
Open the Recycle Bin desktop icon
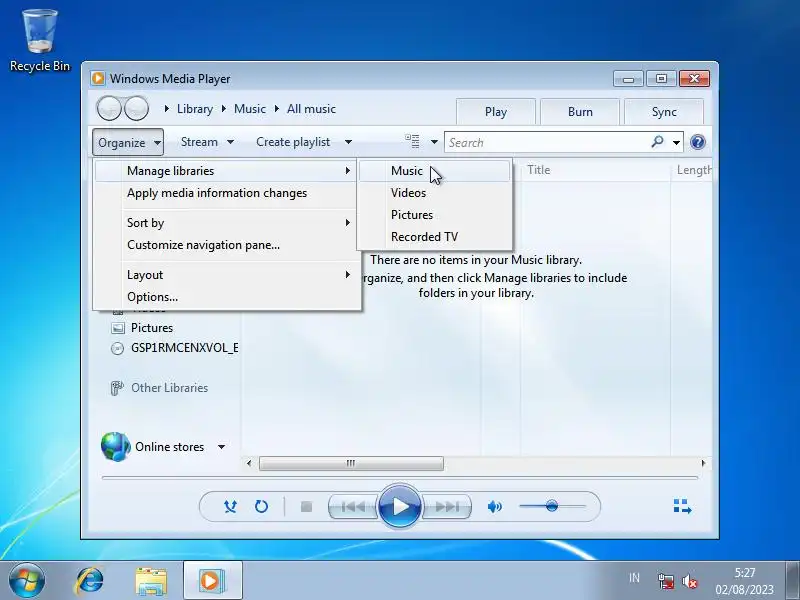(x=40, y=41)
